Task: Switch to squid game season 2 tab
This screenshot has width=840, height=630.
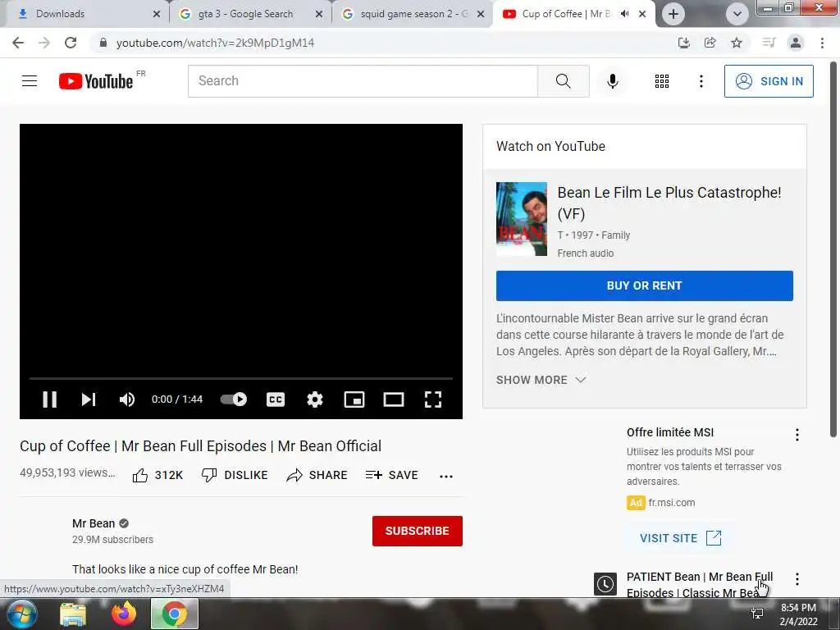Action: (x=407, y=14)
